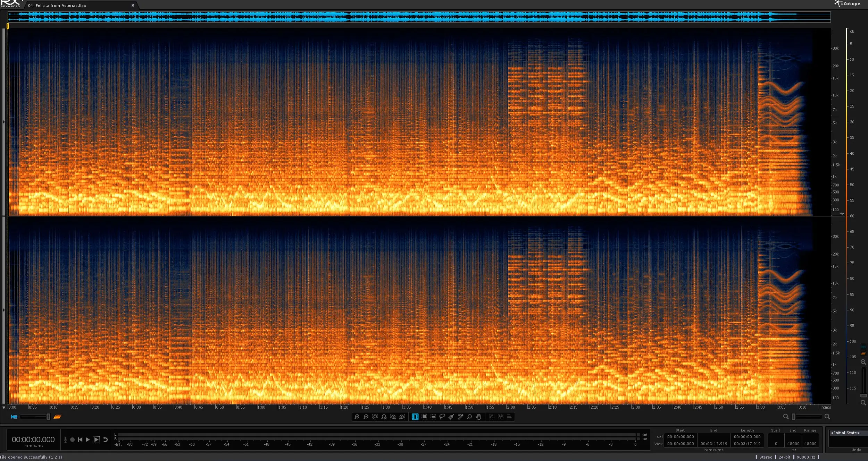Click the select harmonics icon
This screenshot has width=868, height=461.
(501, 417)
